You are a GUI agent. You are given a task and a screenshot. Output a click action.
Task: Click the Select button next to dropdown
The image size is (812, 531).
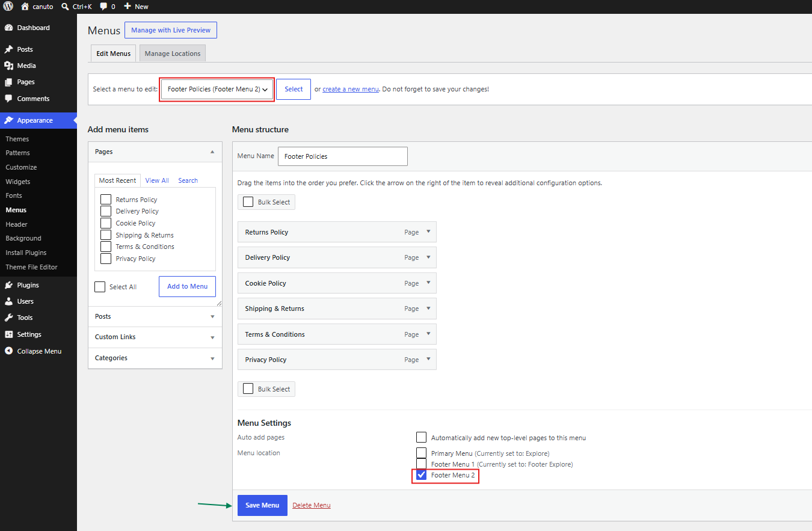(x=294, y=89)
